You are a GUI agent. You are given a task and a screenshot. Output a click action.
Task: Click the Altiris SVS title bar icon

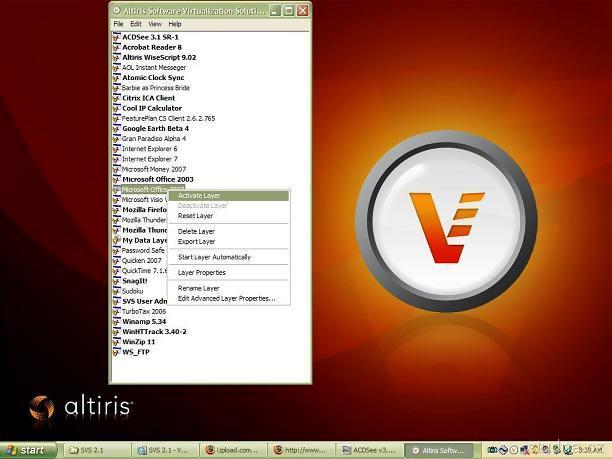pos(116,11)
